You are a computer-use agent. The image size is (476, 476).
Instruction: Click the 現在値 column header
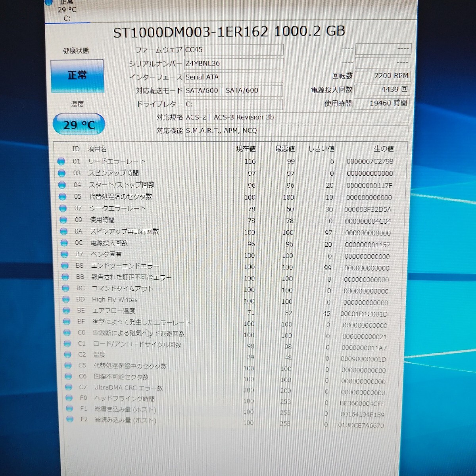246,149
